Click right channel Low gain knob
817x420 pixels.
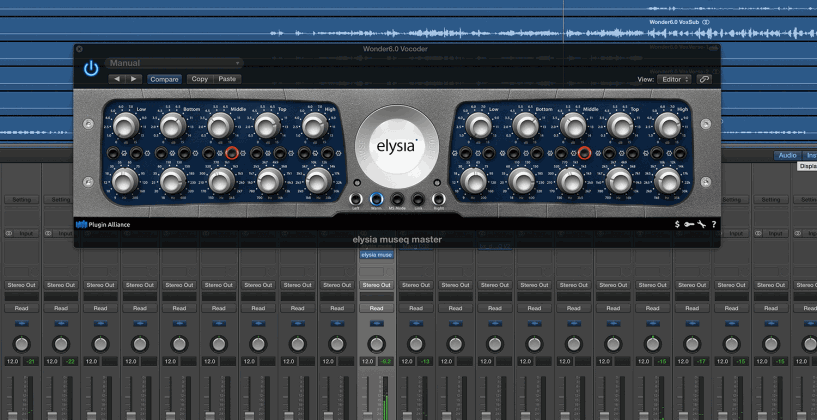pos(478,126)
